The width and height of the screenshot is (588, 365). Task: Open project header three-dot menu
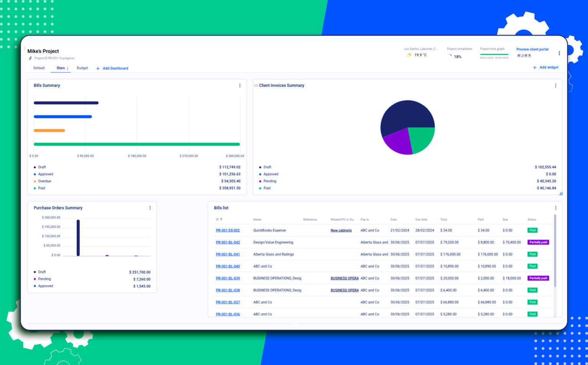tap(559, 53)
